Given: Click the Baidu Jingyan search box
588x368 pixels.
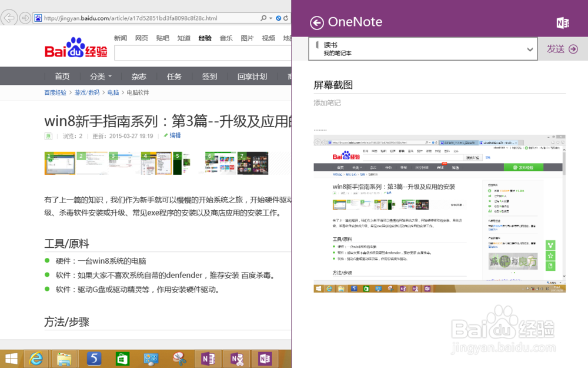Looking at the screenshot, I should click(203, 54).
